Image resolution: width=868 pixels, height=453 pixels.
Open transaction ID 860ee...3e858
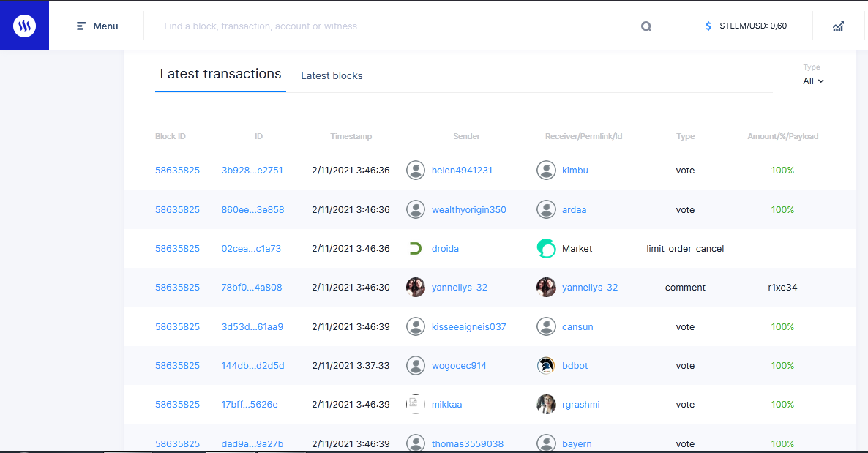pos(252,210)
